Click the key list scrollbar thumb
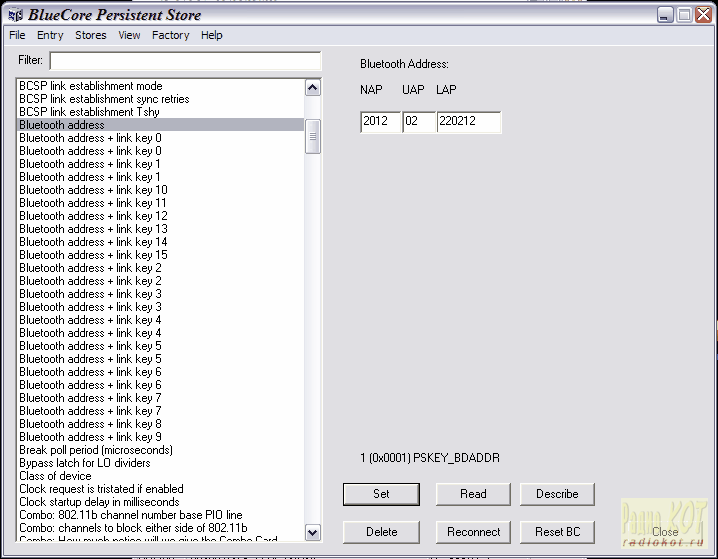Viewport: 718px width, 559px height. point(313,136)
